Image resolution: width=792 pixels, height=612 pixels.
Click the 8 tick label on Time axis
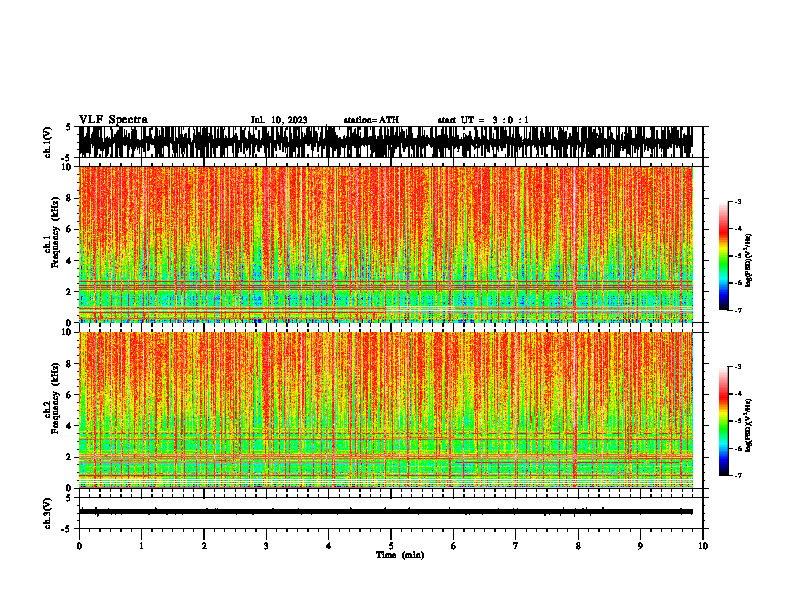[578, 546]
